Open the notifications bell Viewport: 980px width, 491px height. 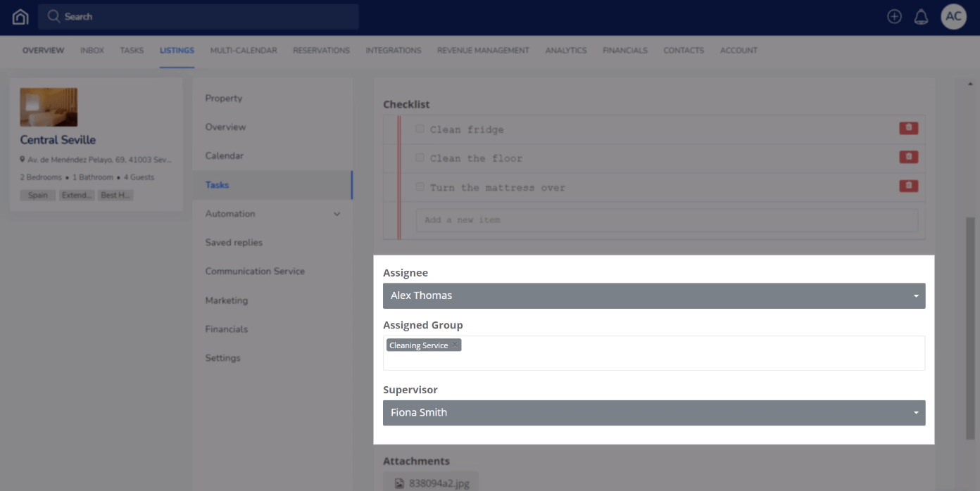tap(921, 17)
